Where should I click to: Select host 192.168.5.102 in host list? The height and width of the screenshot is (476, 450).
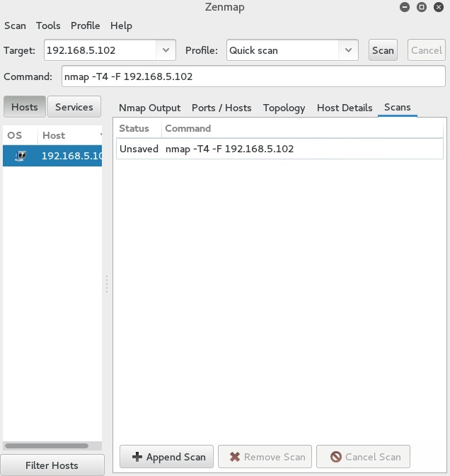(52, 156)
